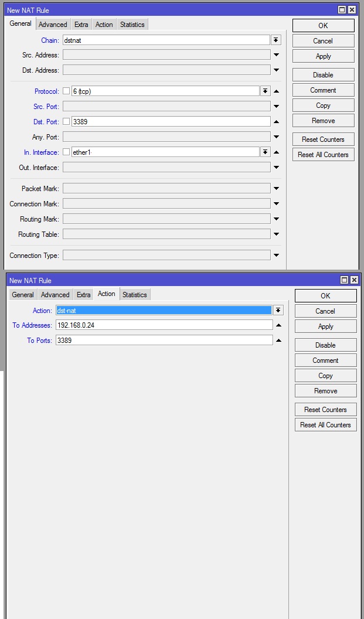Collapse the Dst. Port field
Viewport: 364px width, 619px height.
pyautogui.click(x=276, y=121)
